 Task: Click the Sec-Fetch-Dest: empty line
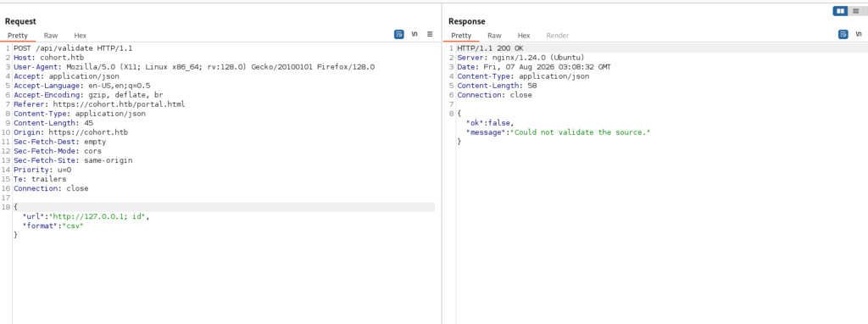(60, 142)
